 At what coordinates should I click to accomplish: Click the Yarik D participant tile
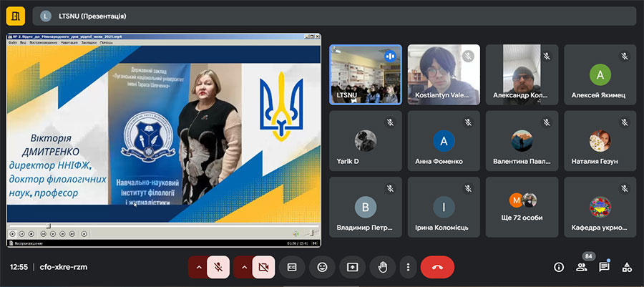(x=366, y=141)
